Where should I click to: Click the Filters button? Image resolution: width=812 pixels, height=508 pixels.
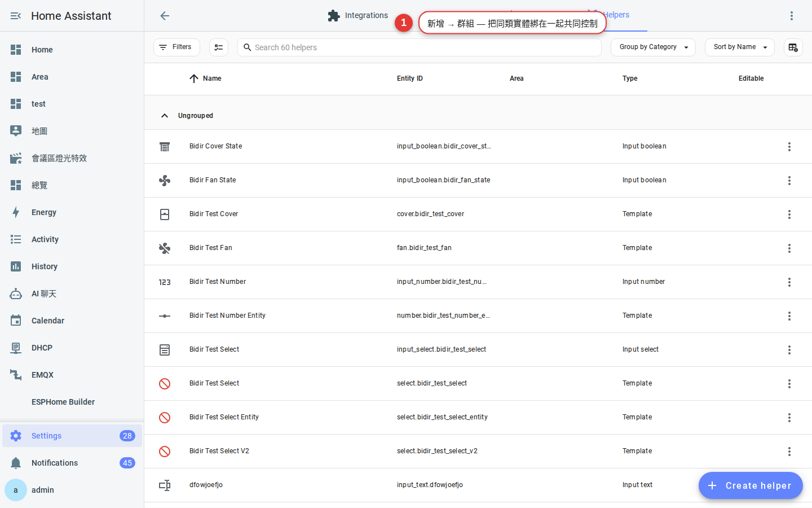[176, 47]
